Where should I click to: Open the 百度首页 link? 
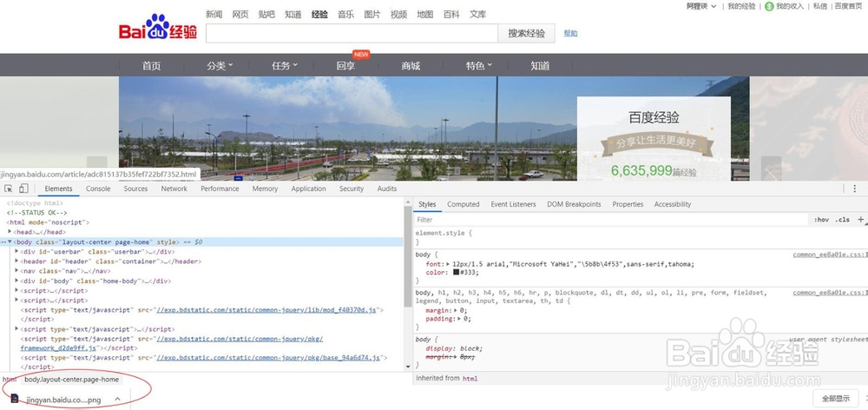(849, 6)
